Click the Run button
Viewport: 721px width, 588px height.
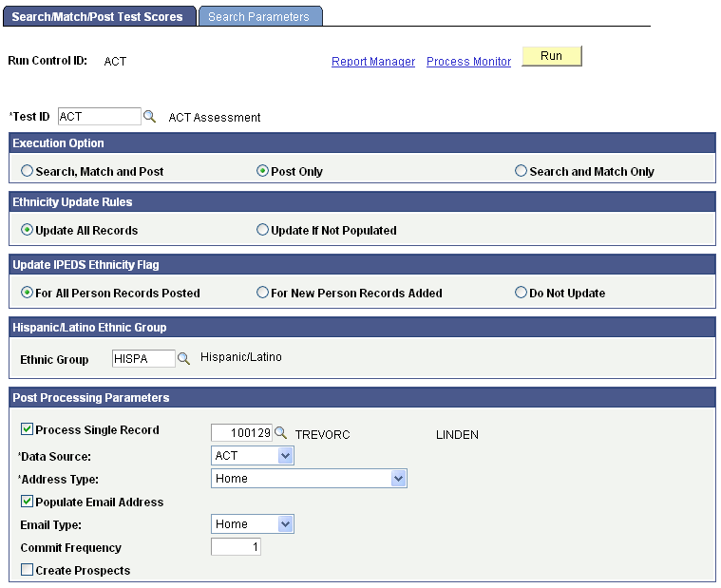coord(552,56)
